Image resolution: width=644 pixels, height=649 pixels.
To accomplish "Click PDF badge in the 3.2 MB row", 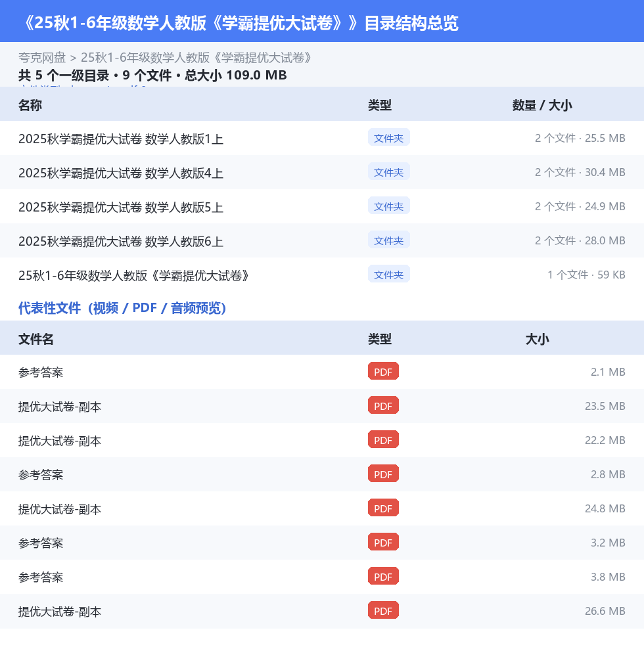I will pos(384,542).
